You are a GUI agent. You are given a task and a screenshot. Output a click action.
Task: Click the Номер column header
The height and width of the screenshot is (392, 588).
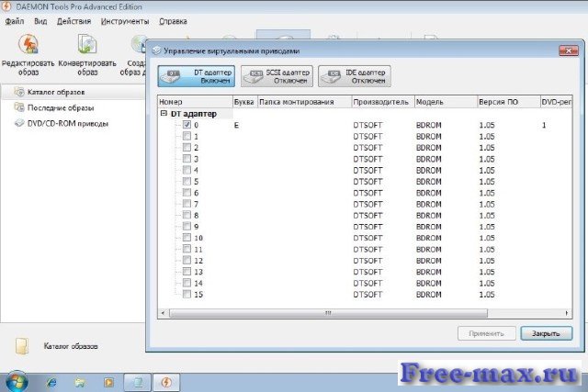[195, 102]
